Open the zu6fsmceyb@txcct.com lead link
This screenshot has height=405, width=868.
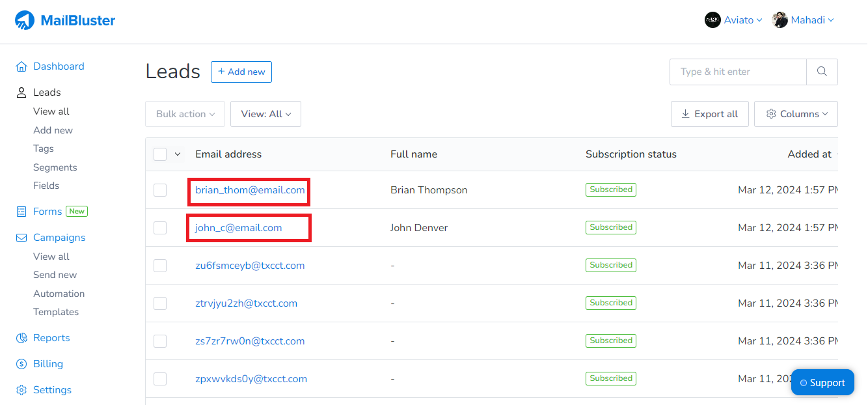click(x=250, y=266)
